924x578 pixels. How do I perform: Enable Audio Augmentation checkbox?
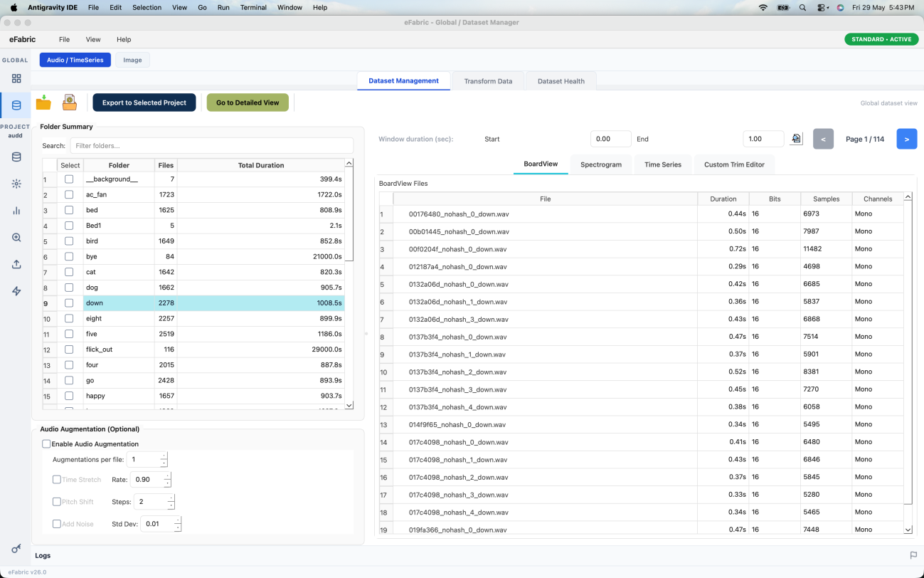coord(46,444)
